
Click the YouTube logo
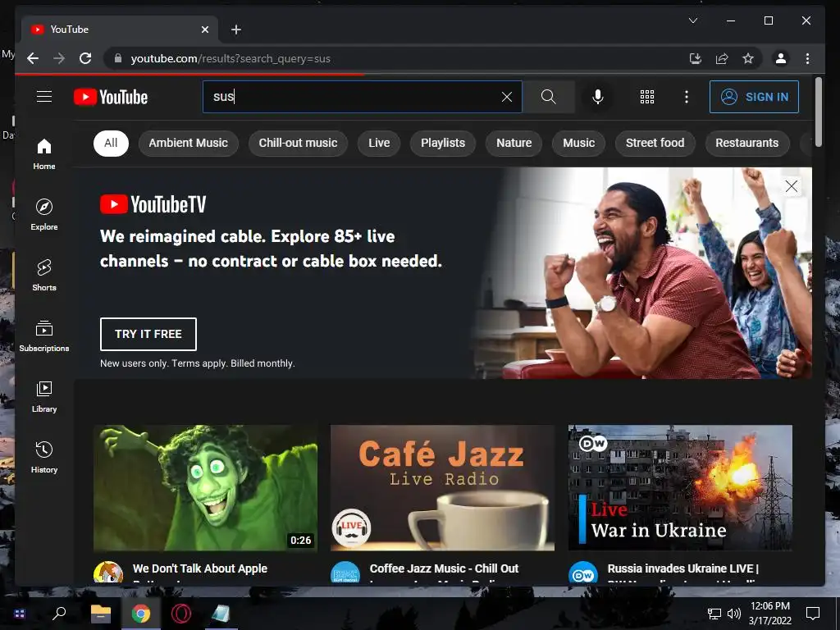click(x=111, y=97)
